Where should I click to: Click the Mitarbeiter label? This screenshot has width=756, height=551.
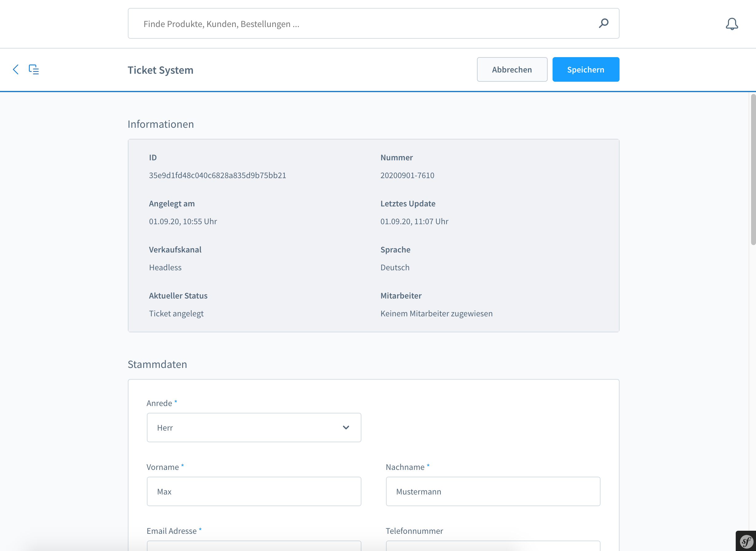click(401, 295)
